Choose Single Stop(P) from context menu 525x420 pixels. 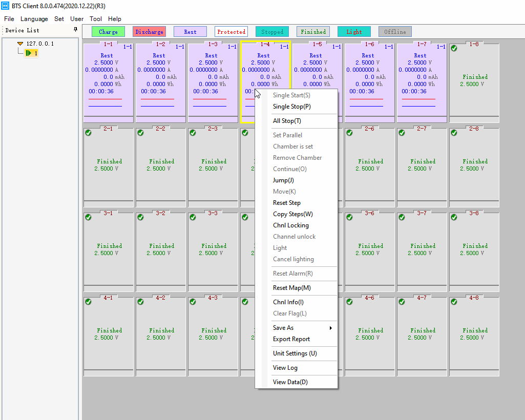[x=291, y=107]
